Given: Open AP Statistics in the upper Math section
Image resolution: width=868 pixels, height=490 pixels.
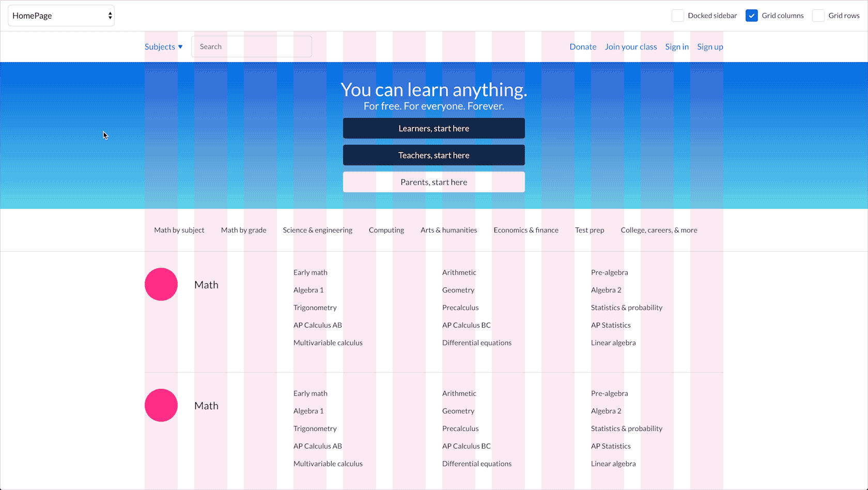Looking at the screenshot, I should tap(611, 325).
